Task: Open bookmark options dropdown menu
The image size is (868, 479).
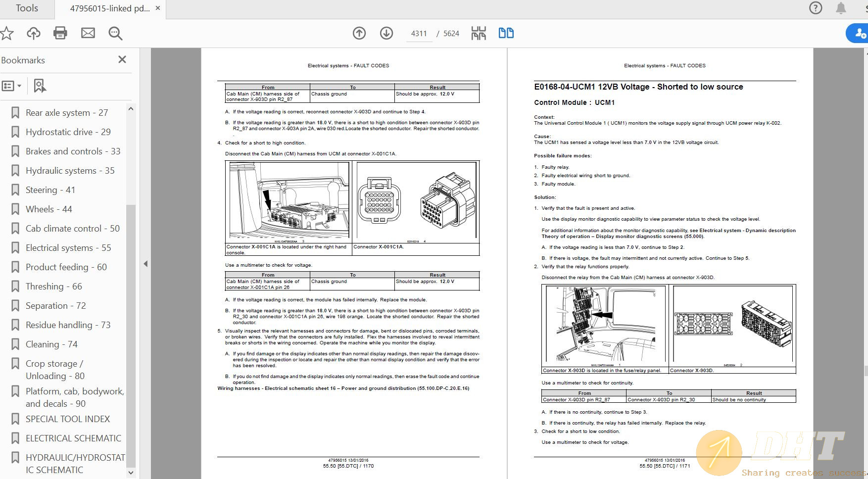Action: coord(11,86)
